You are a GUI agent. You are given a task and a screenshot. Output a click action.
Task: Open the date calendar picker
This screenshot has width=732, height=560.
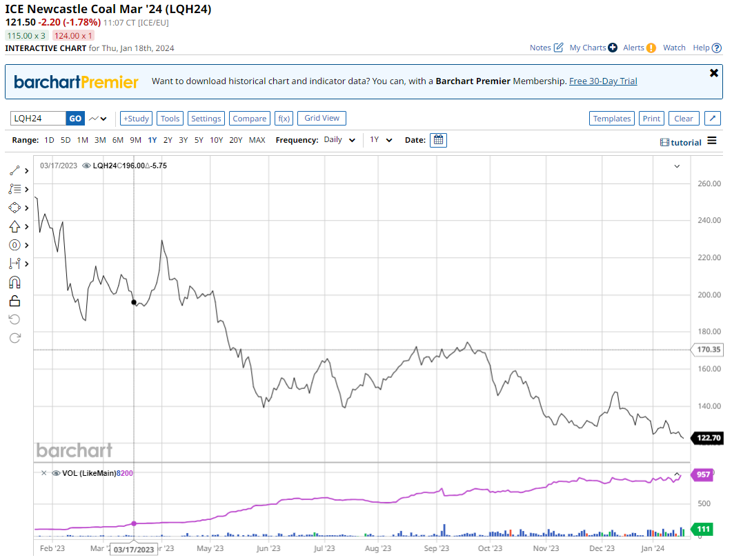438,140
